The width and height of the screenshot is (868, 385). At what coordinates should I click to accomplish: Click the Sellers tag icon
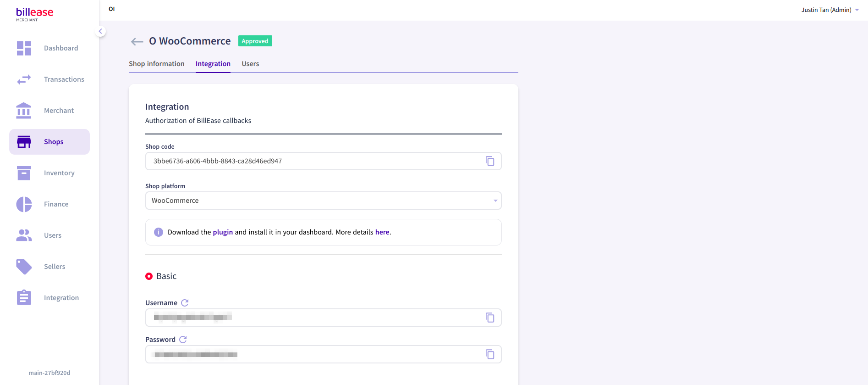pos(24,267)
